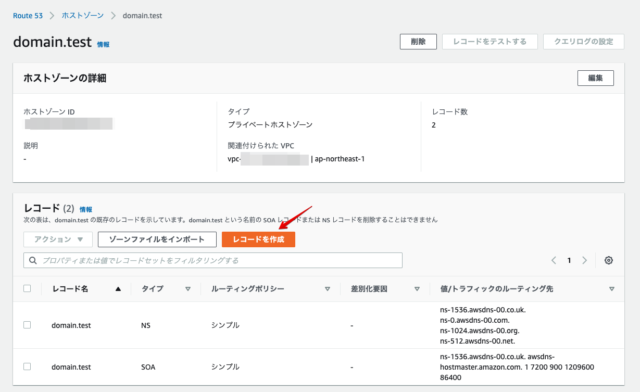The image size is (640, 392).
Task: Click プライベートホストゾーン type value
Action: coord(270,125)
